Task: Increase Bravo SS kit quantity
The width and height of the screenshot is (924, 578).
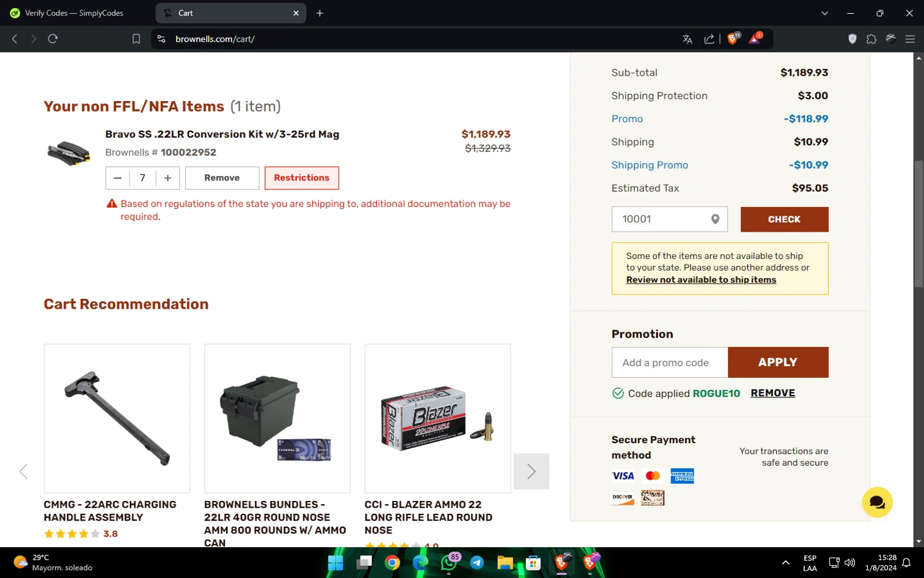Action: [168, 178]
